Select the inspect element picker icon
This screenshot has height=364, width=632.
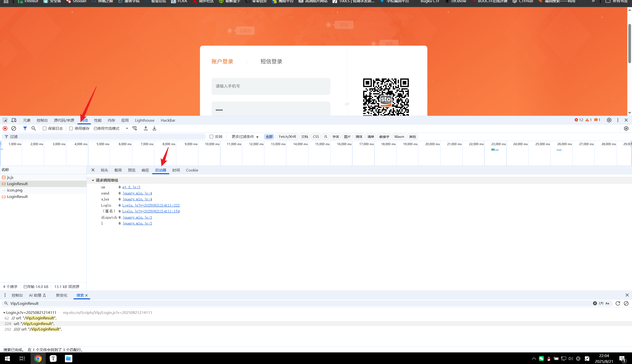pos(5,120)
